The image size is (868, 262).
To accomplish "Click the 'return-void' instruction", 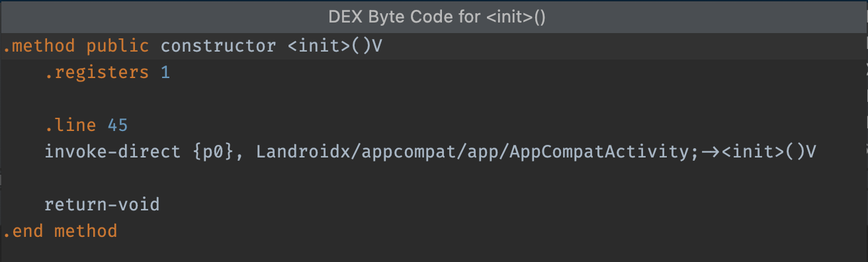I will (x=102, y=204).
